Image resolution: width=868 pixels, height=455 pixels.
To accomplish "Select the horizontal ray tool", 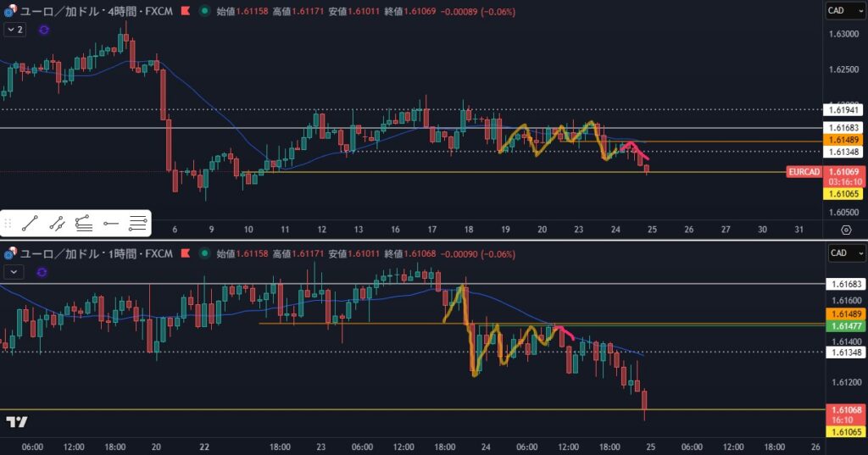I will point(110,224).
